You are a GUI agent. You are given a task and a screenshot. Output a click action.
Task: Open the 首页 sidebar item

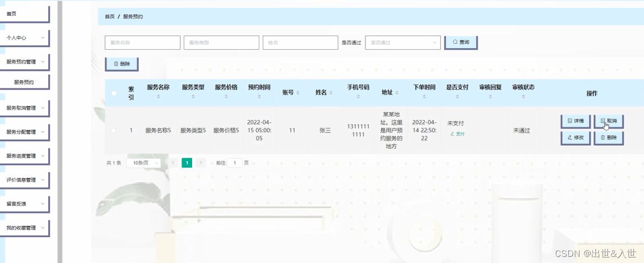[25, 14]
